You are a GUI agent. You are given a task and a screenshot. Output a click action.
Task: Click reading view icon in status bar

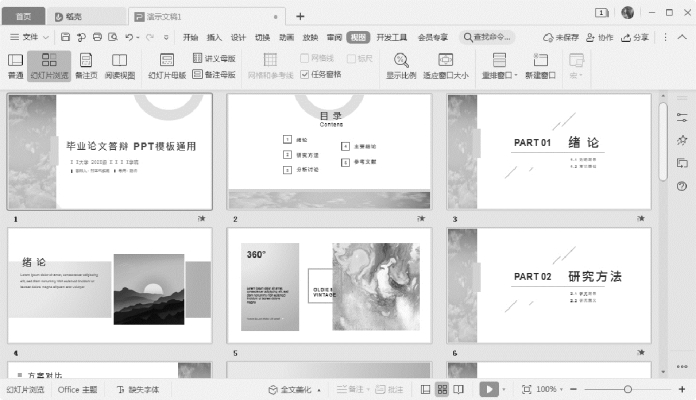459,389
